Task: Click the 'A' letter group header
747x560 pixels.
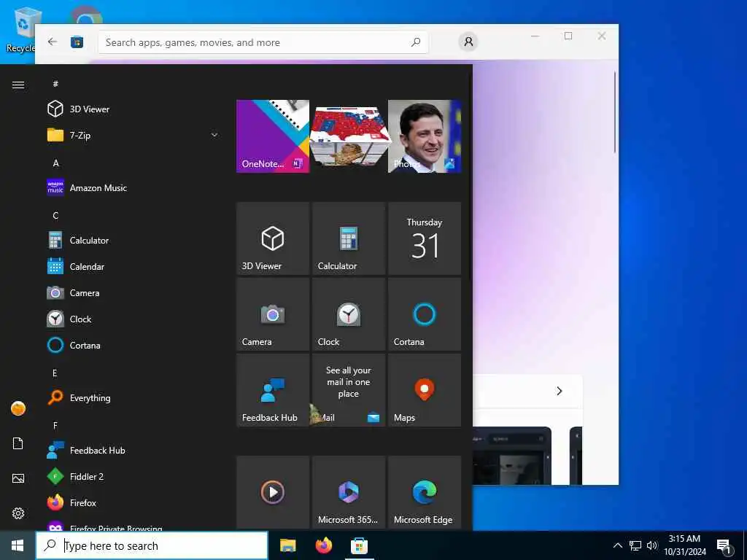Action: [55, 163]
